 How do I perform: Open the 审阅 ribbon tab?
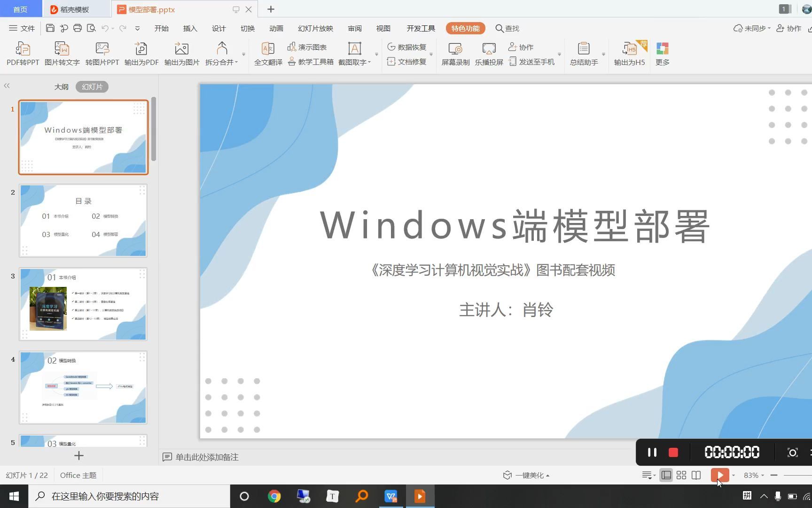(x=354, y=28)
